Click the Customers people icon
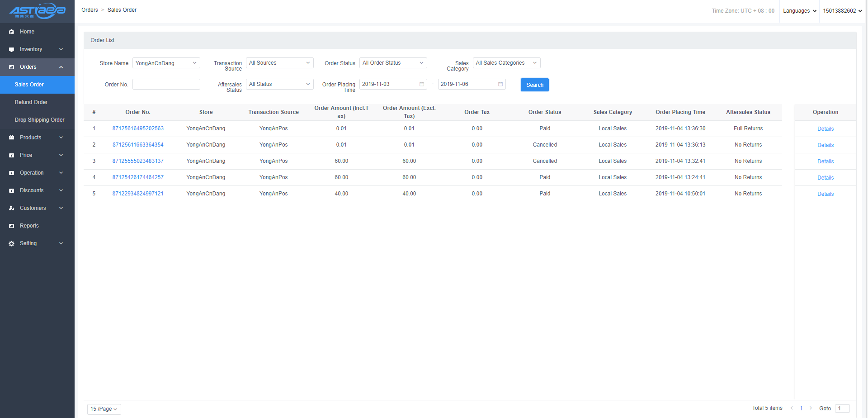This screenshot has width=868, height=418. coord(12,208)
